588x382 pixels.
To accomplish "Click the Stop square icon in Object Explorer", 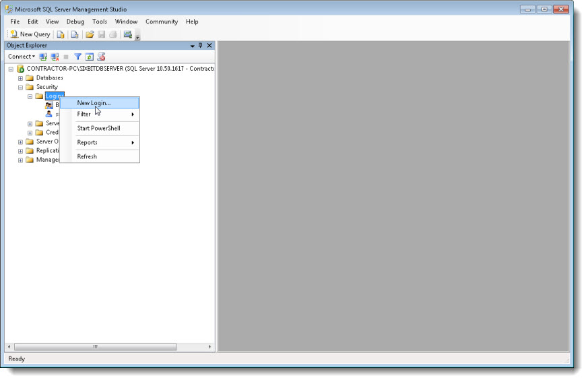I will click(66, 57).
